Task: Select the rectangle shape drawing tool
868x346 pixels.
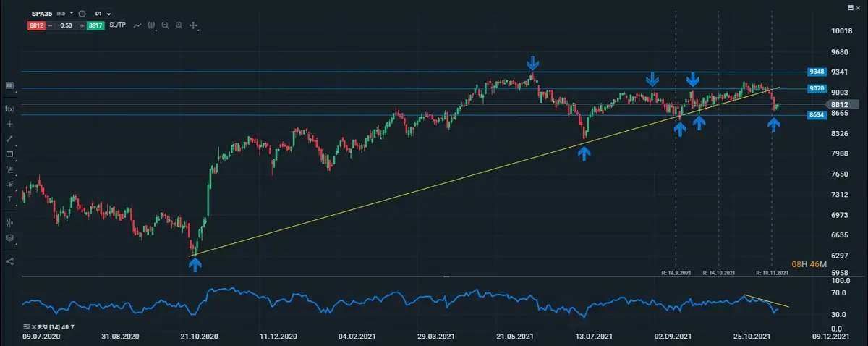Action: tap(10, 154)
